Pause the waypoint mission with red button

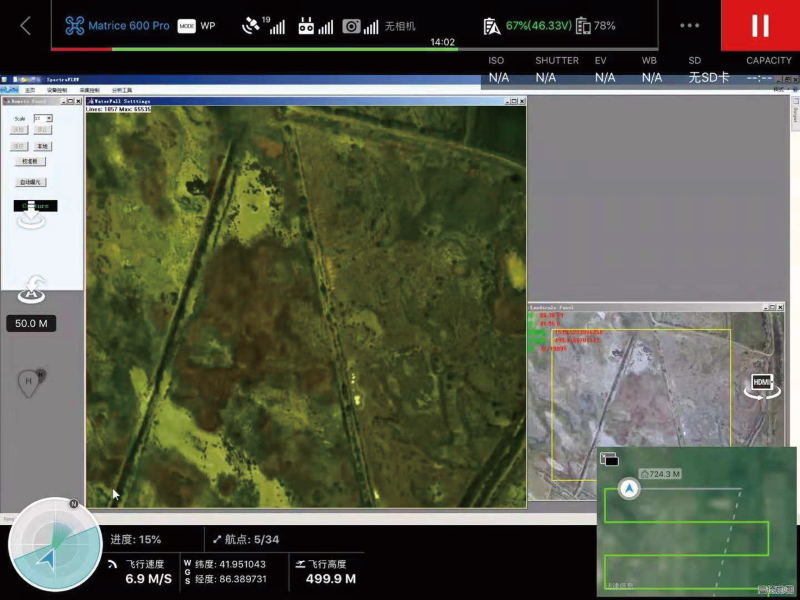tap(760, 26)
